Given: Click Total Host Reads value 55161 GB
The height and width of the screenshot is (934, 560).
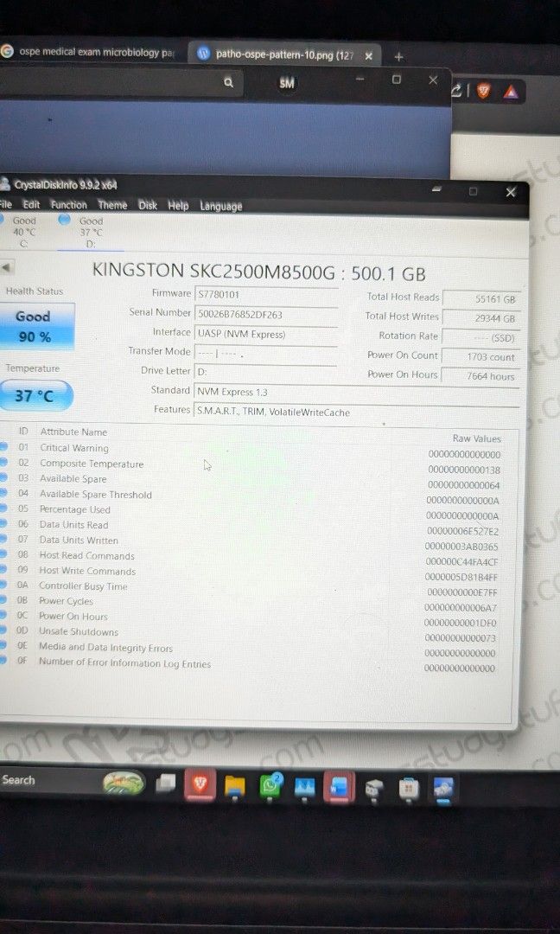Looking at the screenshot, I should point(481,299).
